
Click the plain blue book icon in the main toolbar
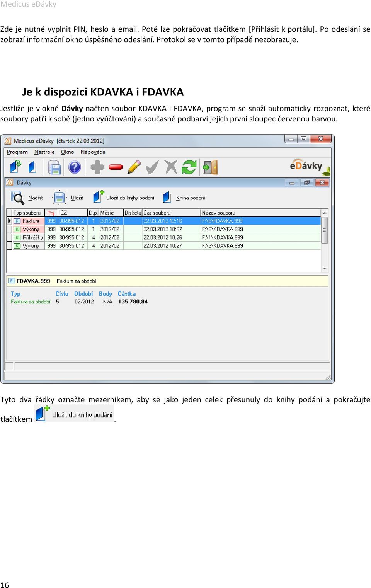[32, 167]
